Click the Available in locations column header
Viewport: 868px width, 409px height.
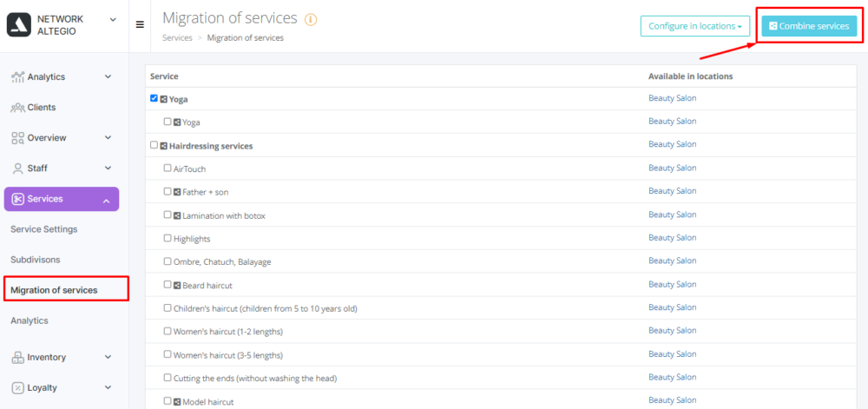691,76
